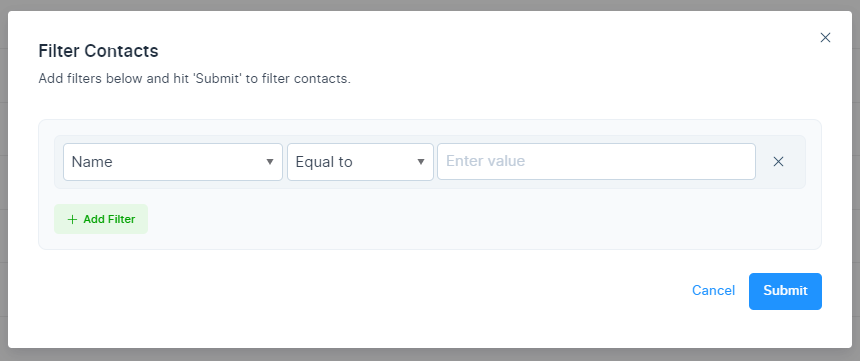The image size is (860, 361).
Task: Click the 'Add Filter' green label text
Action: (x=109, y=219)
